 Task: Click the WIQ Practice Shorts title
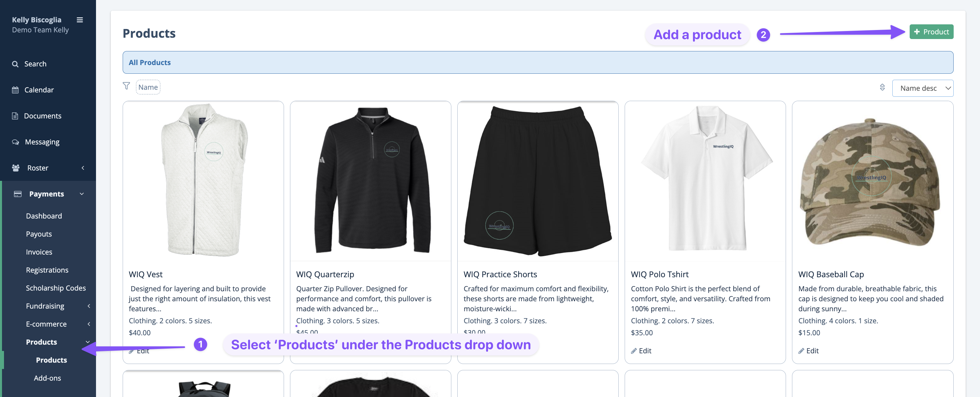point(500,275)
